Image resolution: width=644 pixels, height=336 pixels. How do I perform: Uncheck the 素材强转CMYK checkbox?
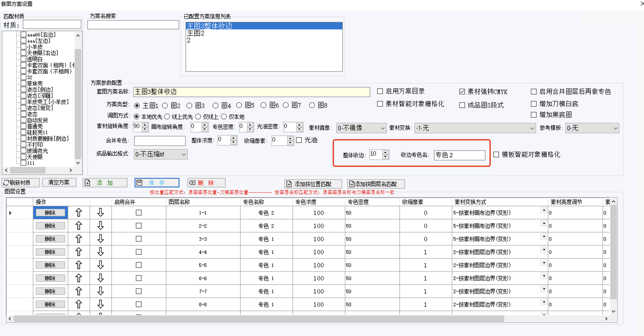click(x=462, y=92)
